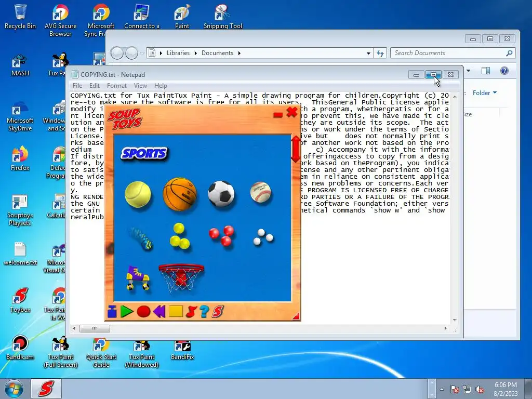Open Soup Toys help question mark
This screenshot has width=532, height=399.
coord(204,312)
